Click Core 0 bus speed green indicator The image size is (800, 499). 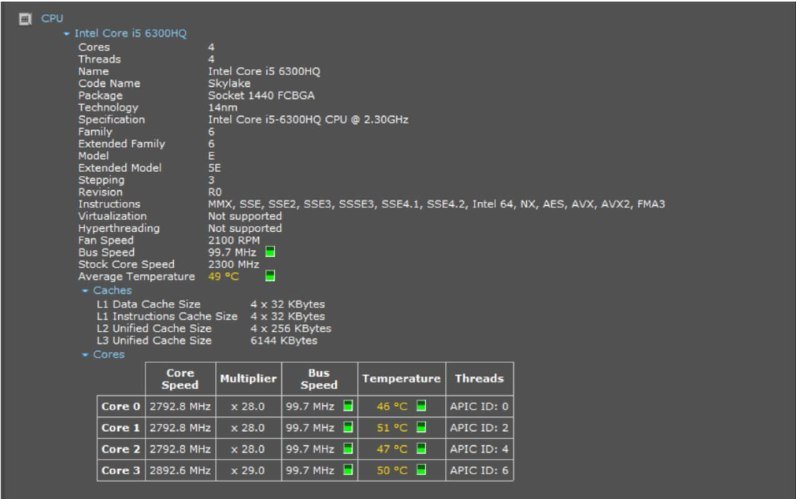348,406
